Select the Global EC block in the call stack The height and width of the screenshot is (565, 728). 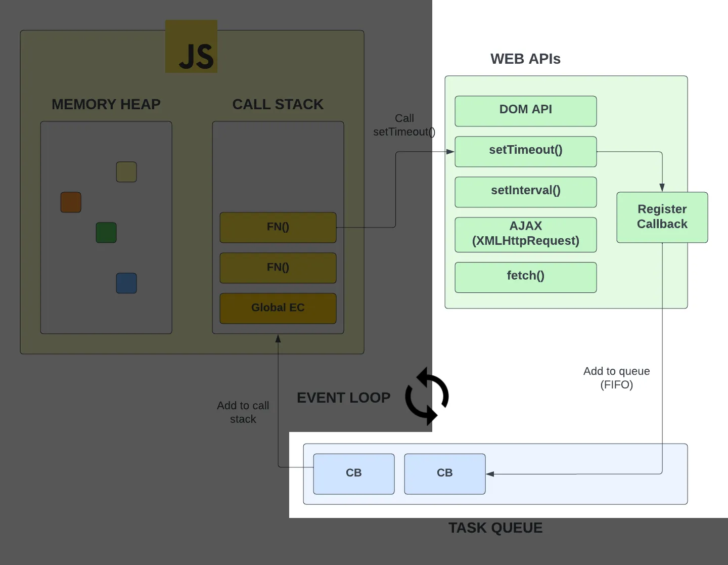278,308
